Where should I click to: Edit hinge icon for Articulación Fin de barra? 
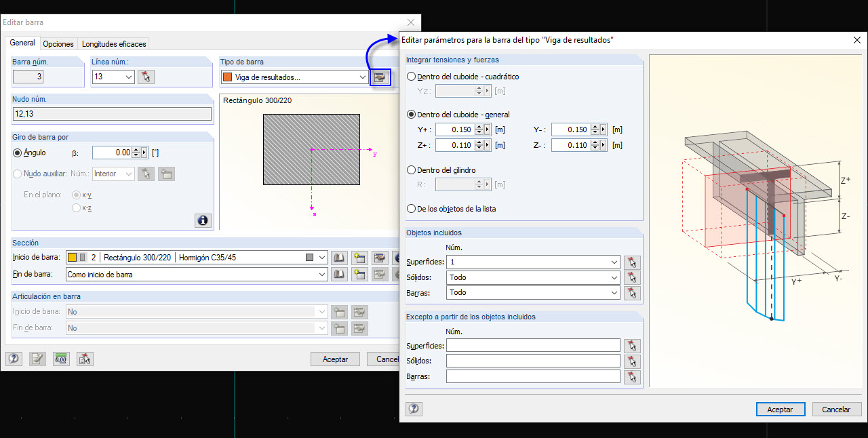tap(359, 328)
